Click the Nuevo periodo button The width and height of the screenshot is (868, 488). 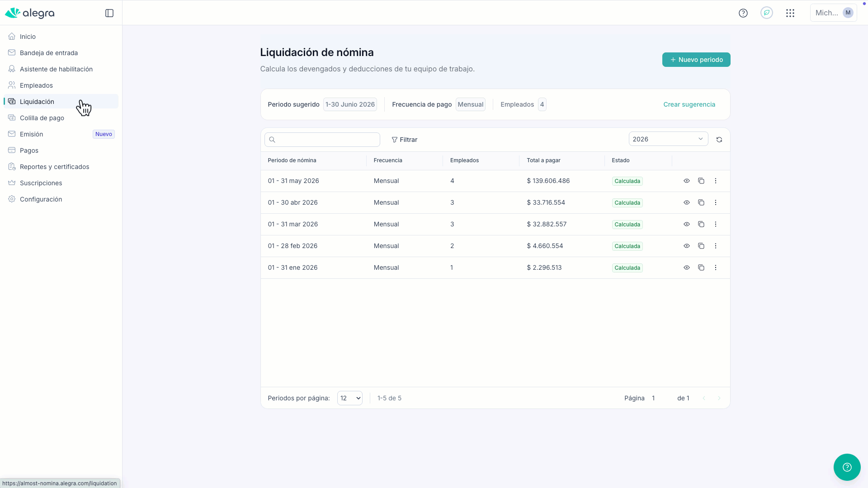coord(696,60)
